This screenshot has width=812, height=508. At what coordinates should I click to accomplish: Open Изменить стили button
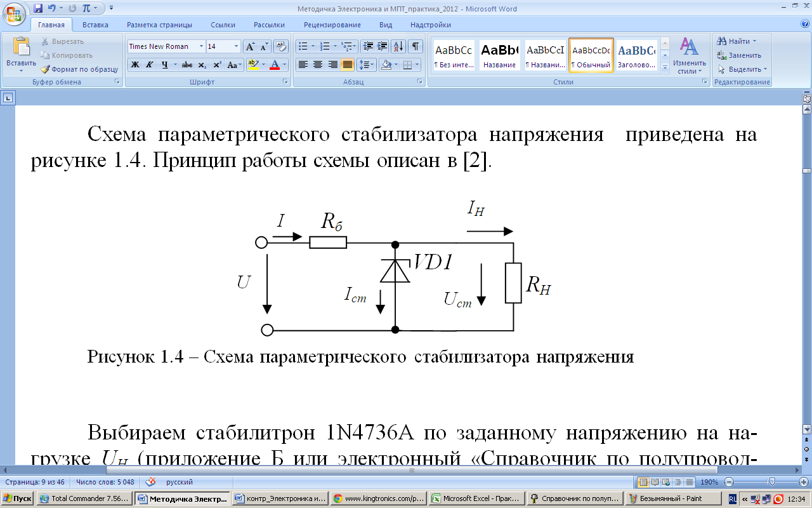[690, 55]
